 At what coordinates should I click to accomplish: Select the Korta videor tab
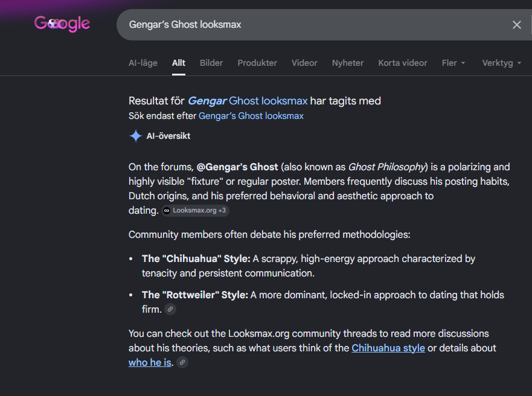pos(403,63)
